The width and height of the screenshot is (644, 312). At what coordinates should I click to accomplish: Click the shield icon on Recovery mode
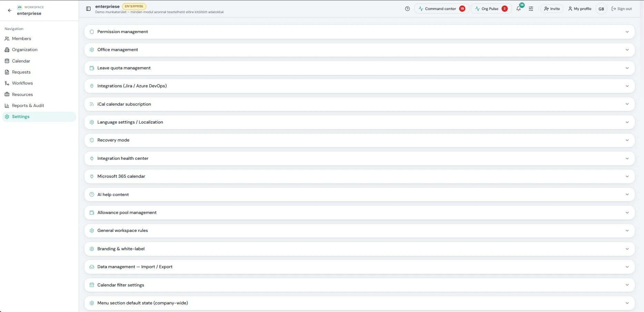click(92, 140)
